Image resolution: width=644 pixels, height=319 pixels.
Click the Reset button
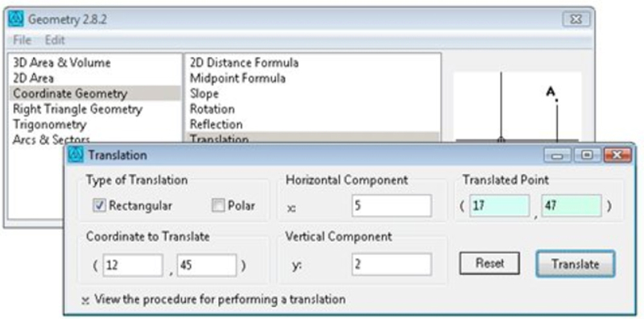[489, 263]
